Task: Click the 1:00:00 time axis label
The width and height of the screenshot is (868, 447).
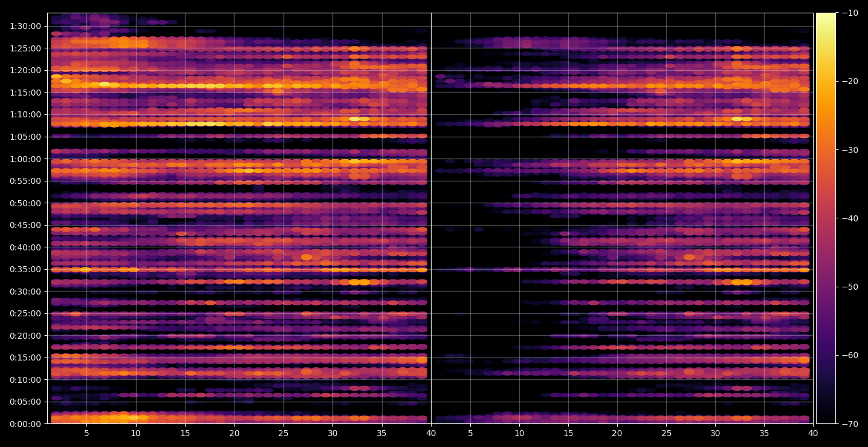Action: (26, 159)
